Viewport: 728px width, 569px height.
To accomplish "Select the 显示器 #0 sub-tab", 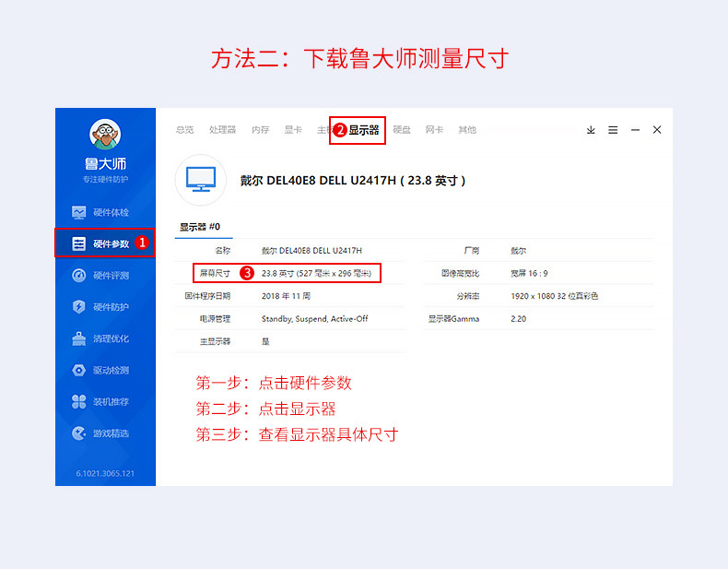I will (x=200, y=227).
